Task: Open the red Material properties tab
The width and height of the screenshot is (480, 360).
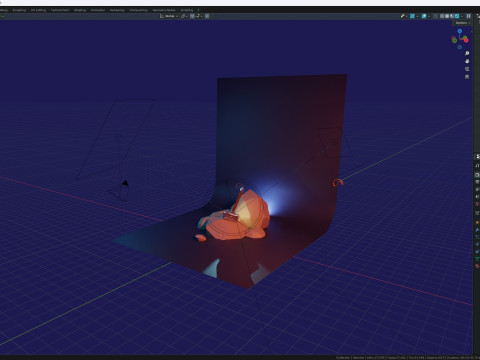Action: point(477,266)
